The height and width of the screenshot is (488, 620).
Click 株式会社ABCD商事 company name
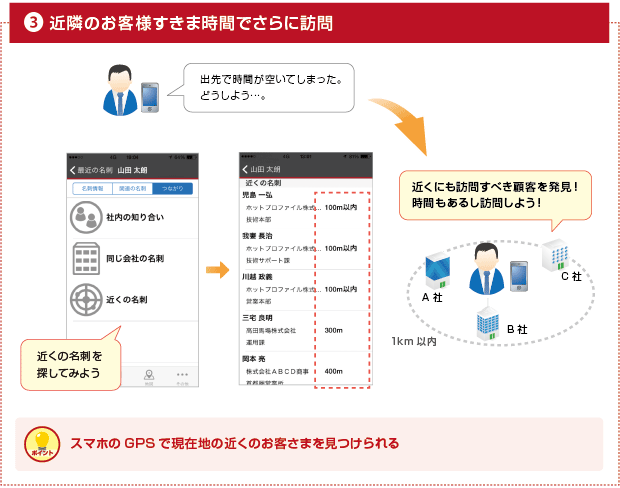277,371
